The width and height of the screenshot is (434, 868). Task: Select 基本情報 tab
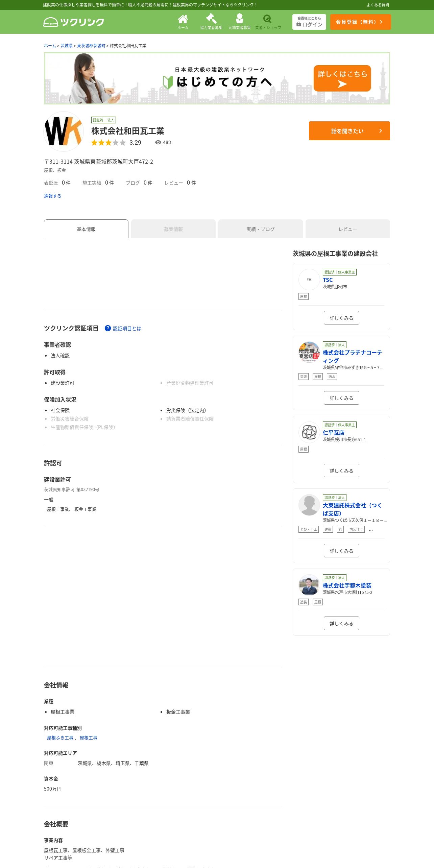coord(86,229)
